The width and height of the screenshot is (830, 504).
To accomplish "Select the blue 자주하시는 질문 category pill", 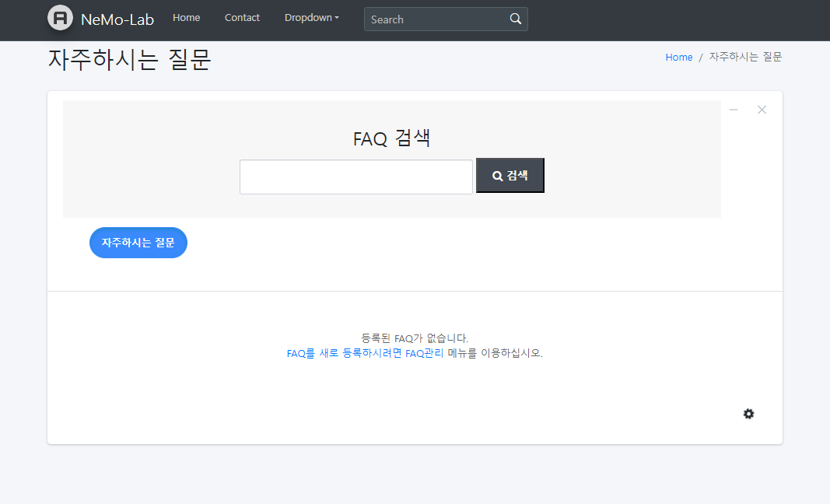I will coord(138,243).
